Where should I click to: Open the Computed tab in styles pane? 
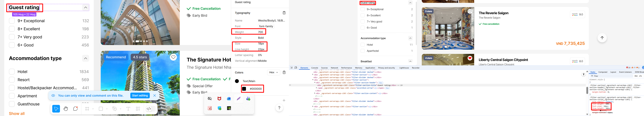click(603, 72)
